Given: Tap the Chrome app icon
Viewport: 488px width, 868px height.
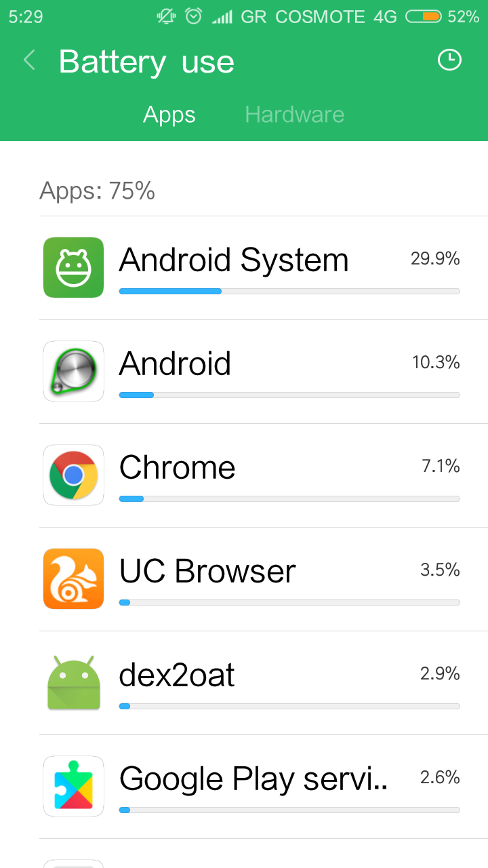Looking at the screenshot, I should [x=73, y=475].
